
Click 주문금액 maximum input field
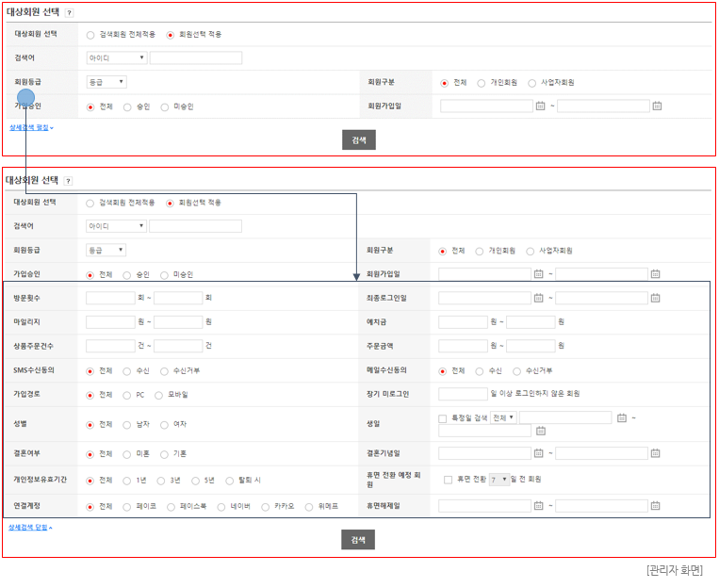click(531, 346)
